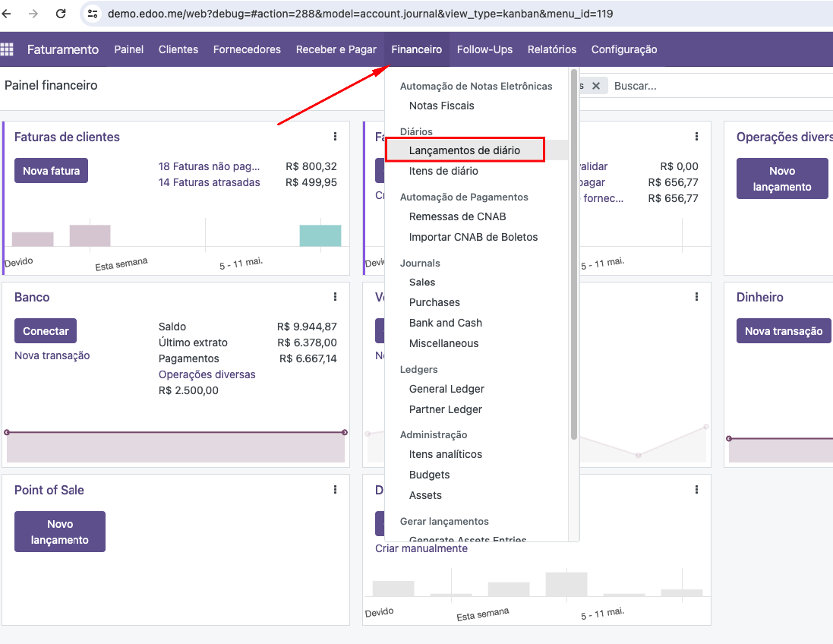Open Faturas de clientes kebab menu
833x644 pixels.
pyautogui.click(x=335, y=137)
